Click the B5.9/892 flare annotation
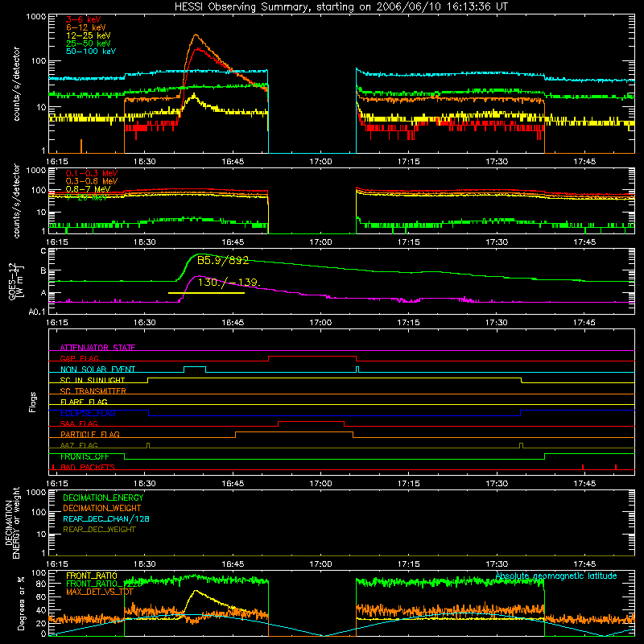 [x=223, y=260]
